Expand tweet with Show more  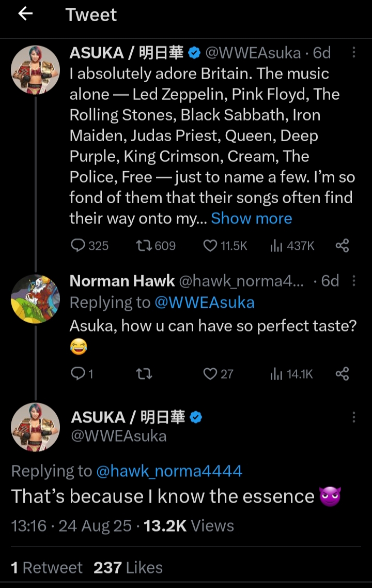click(252, 218)
